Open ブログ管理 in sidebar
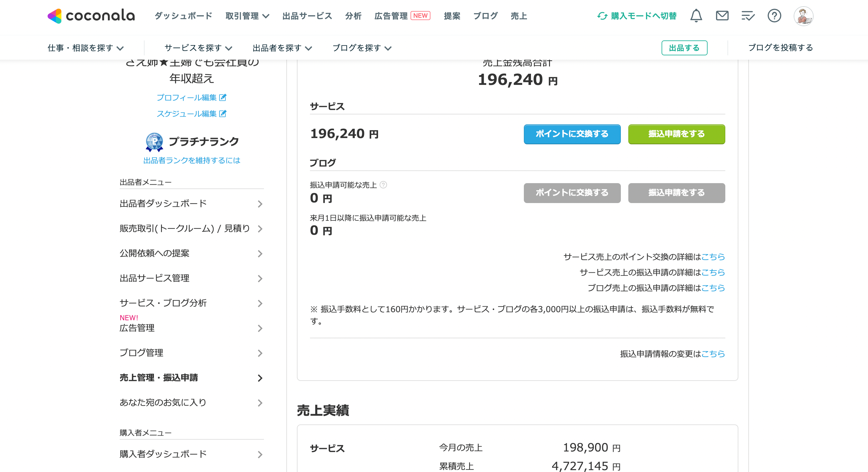 tap(192, 353)
